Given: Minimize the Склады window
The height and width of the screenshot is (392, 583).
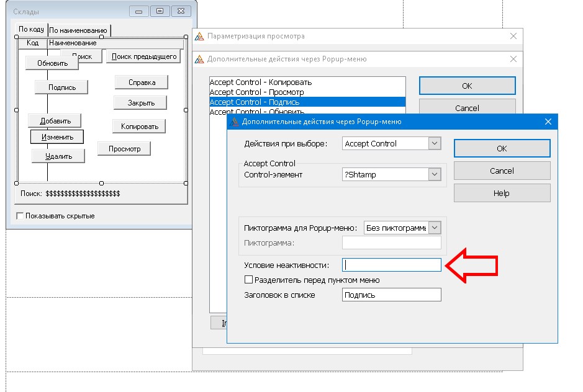Looking at the screenshot, I should coord(139,11).
